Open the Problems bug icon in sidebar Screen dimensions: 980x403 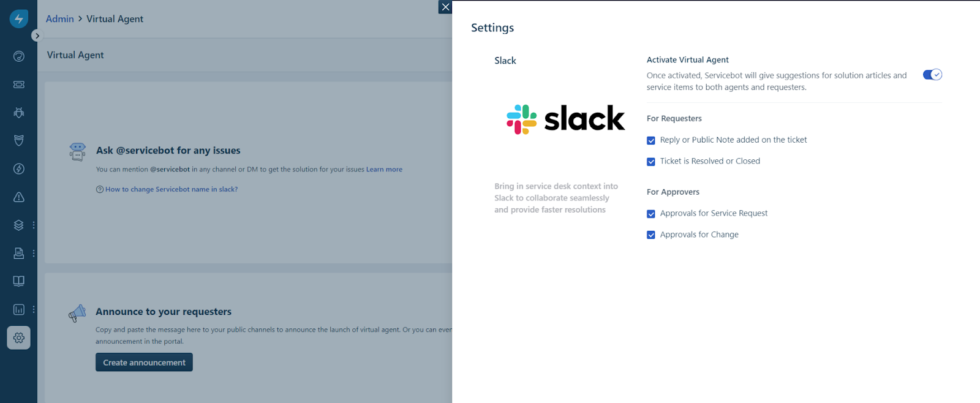point(19,113)
